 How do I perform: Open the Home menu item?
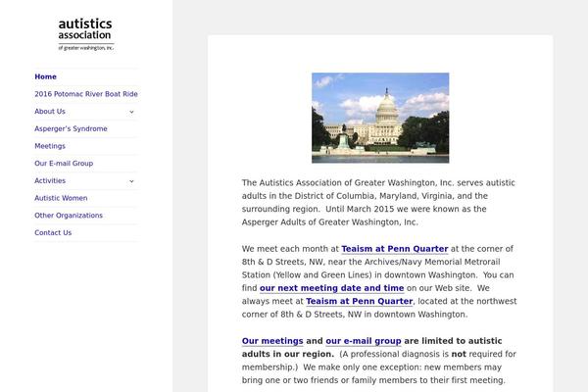coord(45,76)
